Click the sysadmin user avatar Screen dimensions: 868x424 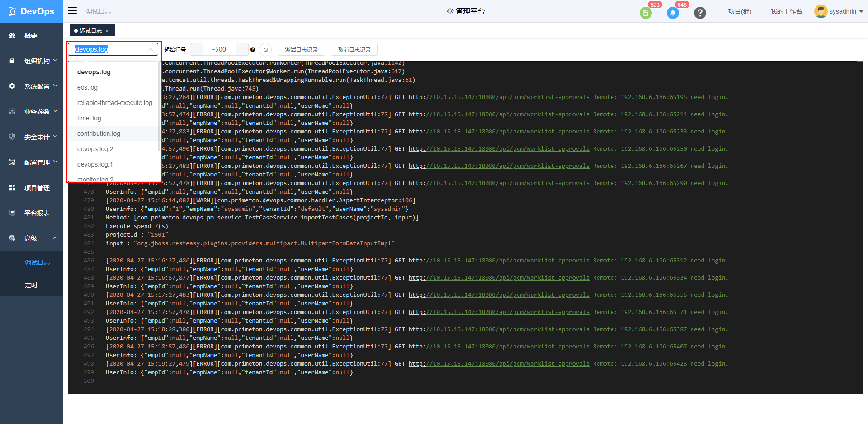(x=821, y=11)
